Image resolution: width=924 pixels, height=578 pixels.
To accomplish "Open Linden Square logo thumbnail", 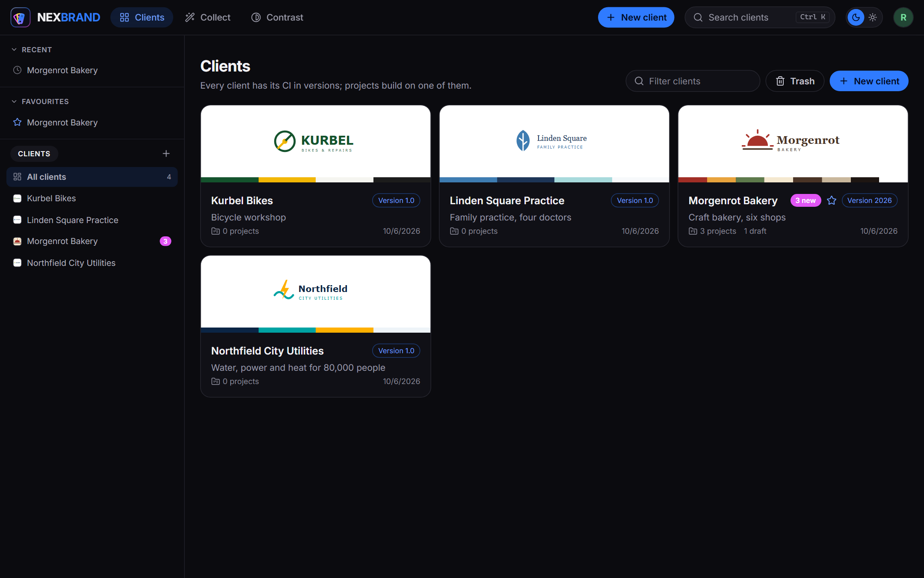I will coord(554,141).
